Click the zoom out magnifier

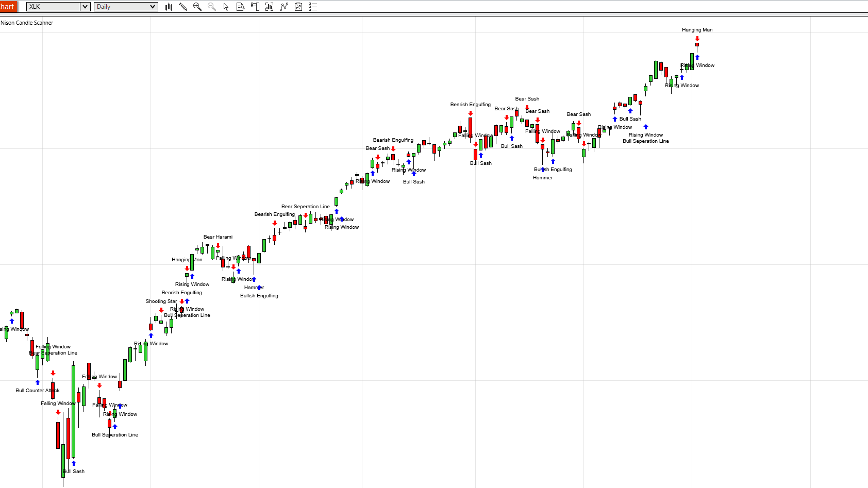click(x=211, y=7)
